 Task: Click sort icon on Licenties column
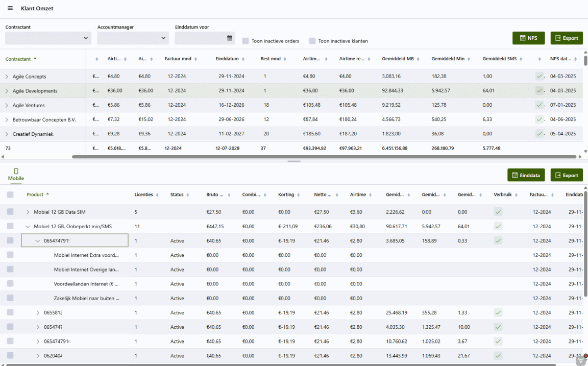(157, 195)
